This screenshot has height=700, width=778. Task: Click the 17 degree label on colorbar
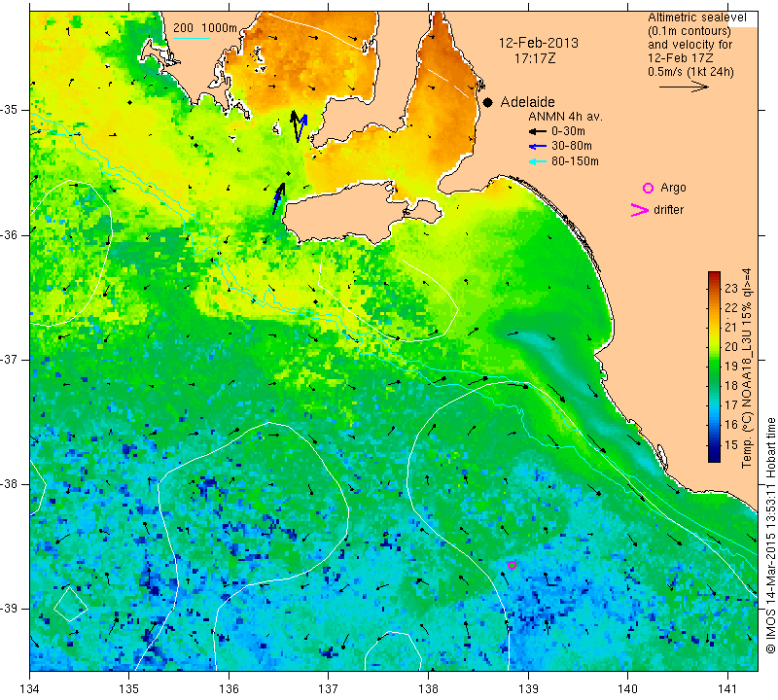[x=731, y=405]
